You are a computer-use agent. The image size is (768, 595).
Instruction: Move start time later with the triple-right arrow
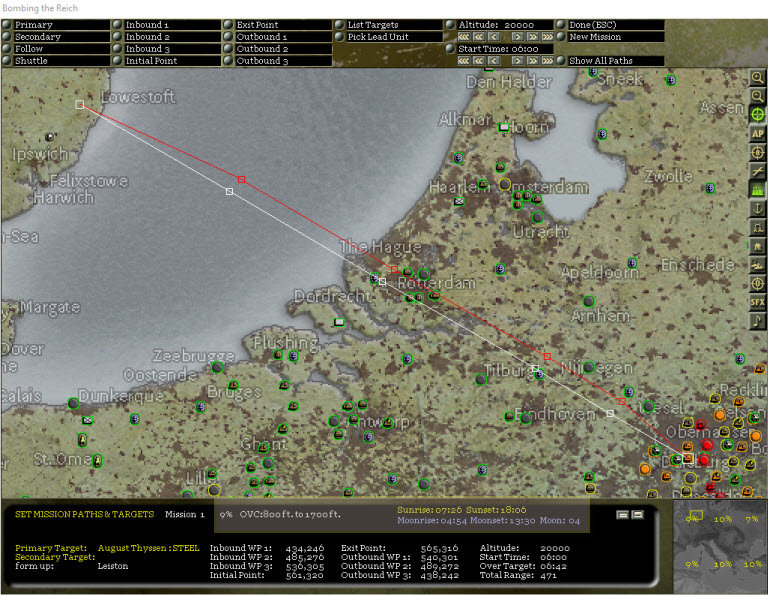click(547, 61)
